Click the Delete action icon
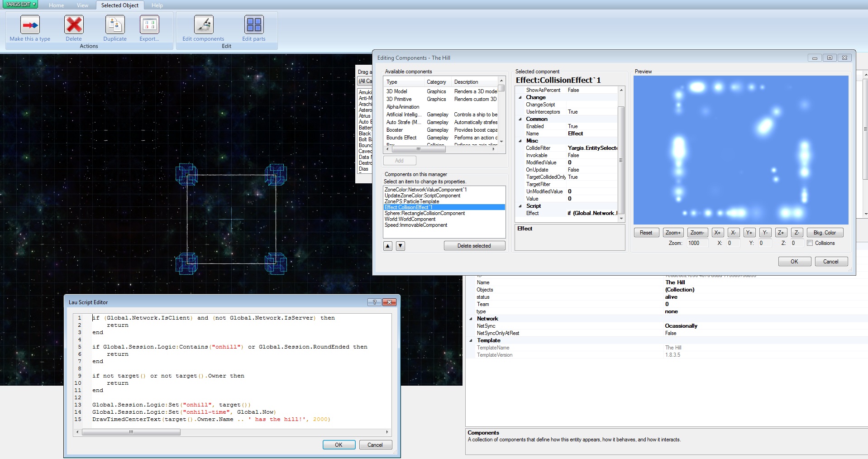 (74, 25)
